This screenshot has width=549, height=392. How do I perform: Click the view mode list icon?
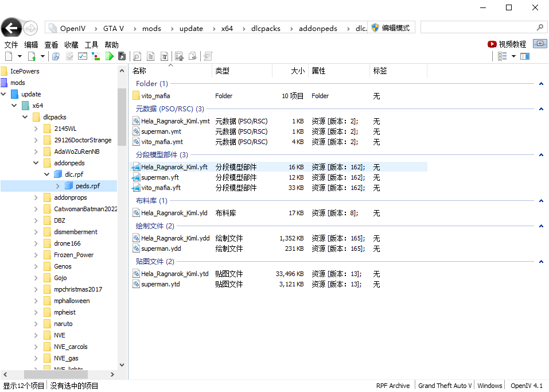503,56
